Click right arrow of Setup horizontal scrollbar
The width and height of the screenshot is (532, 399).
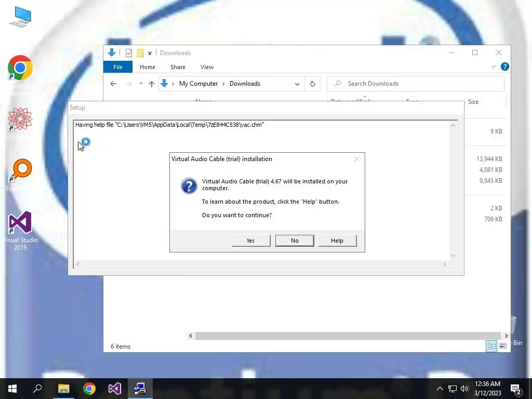tap(445, 264)
